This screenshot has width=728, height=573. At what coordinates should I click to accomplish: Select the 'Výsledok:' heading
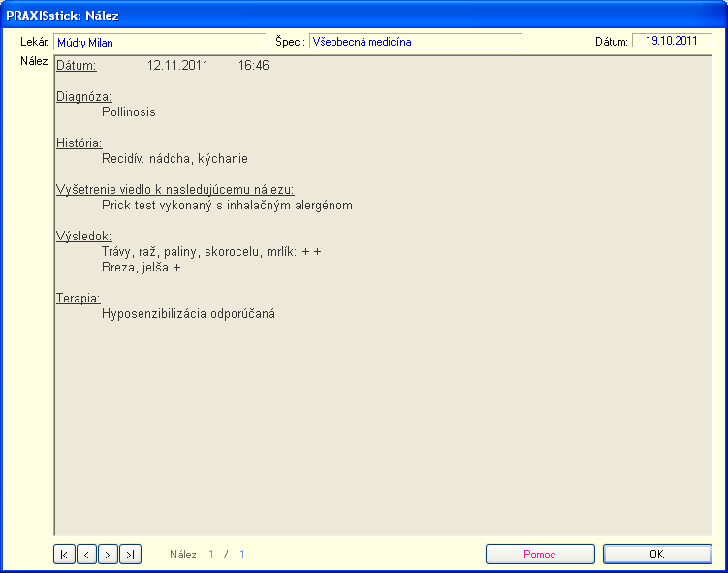pyautogui.click(x=84, y=236)
